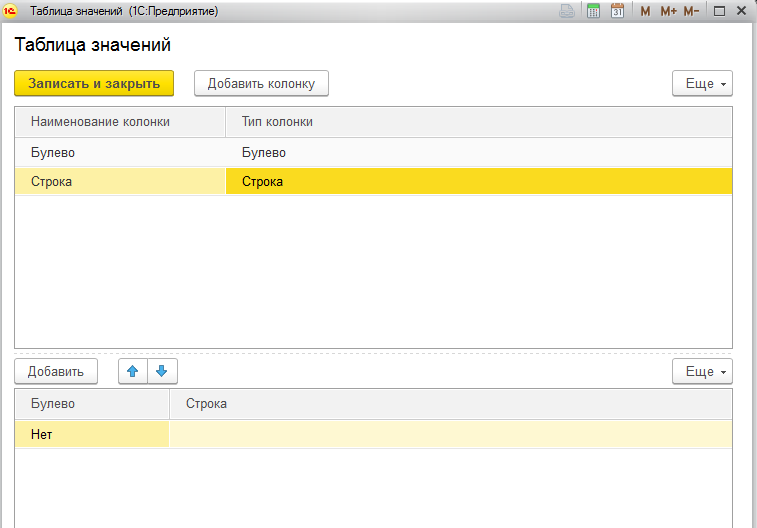Screen dimensions: 757x528
Task: Open the upper Еще dropdown menu
Action: 702,83
